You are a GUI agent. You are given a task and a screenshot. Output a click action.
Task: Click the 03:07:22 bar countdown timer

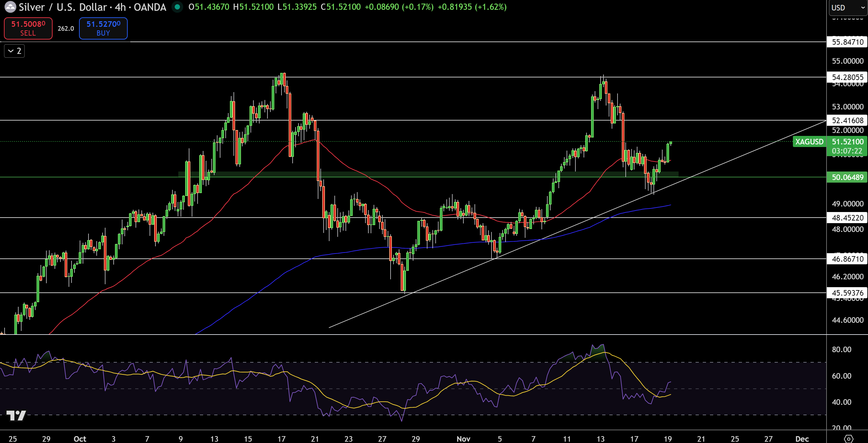click(846, 151)
